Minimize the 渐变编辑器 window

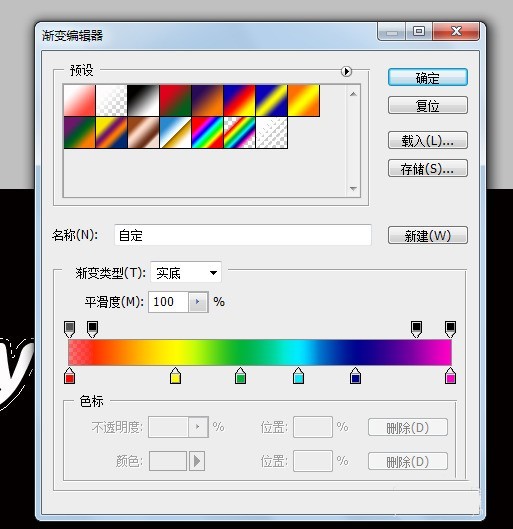point(392,31)
